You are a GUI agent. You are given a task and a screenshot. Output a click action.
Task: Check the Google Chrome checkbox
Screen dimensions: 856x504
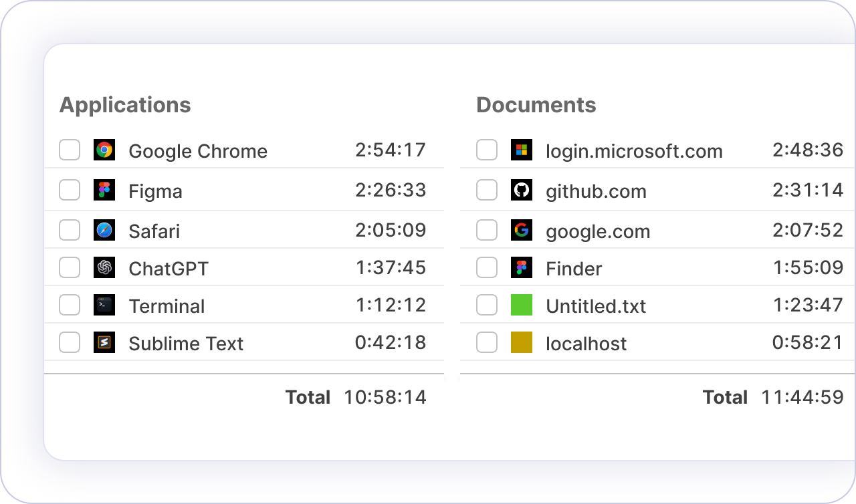point(70,150)
